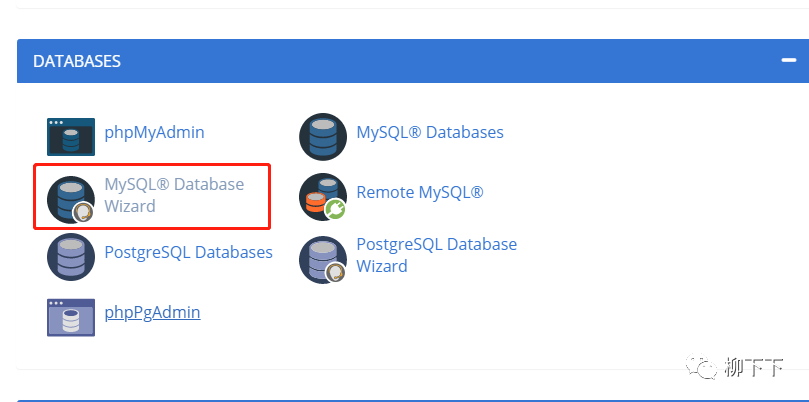Click the watermark text beside WeChat logo
This screenshot has width=809, height=402.
[753, 370]
